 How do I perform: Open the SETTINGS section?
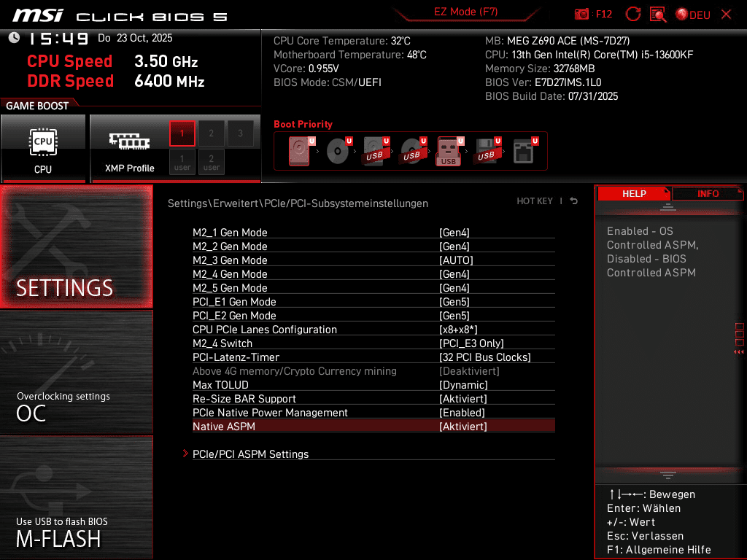pyautogui.click(x=76, y=246)
